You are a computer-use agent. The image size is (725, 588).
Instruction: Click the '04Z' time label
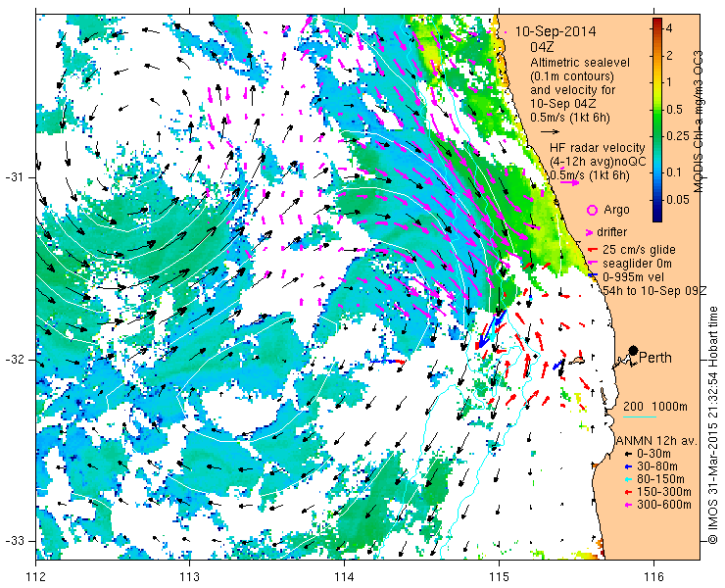542,48
